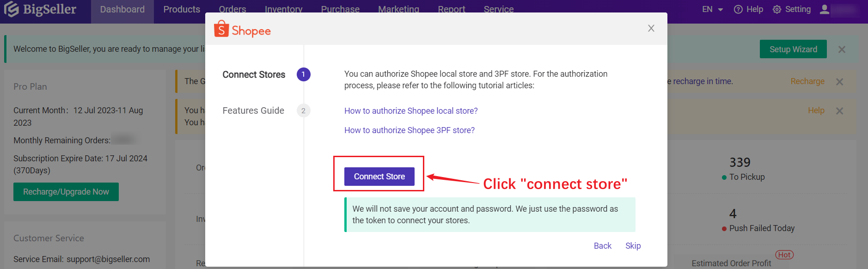This screenshot has height=269, width=868.
Task: Open the 339 To Pickup stat
Action: point(743,169)
